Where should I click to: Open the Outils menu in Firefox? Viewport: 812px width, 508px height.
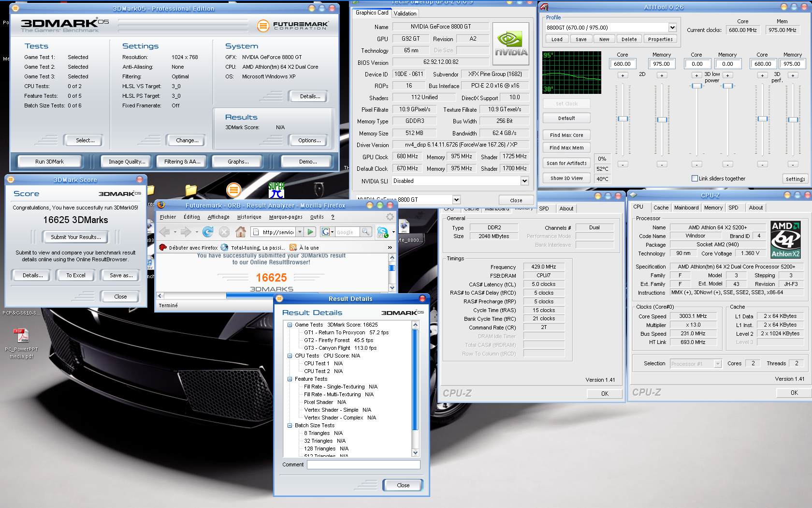click(317, 217)
